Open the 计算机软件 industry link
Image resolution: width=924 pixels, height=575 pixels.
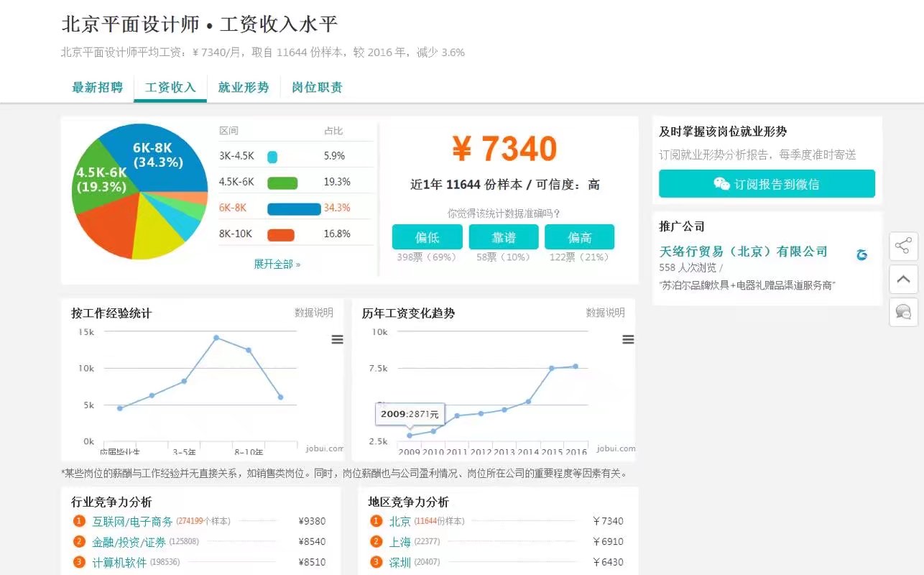click(x=119, y=562)
